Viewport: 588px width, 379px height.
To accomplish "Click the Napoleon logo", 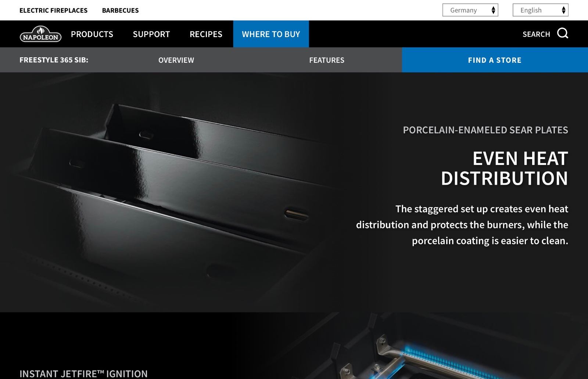I will pyautogui.click(x=40, y=34).
